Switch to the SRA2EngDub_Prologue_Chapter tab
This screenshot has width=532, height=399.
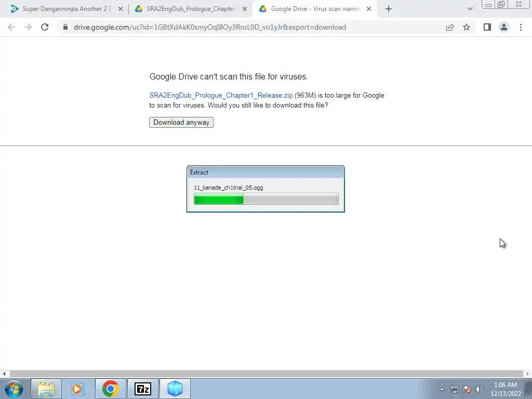pos(191,9)
